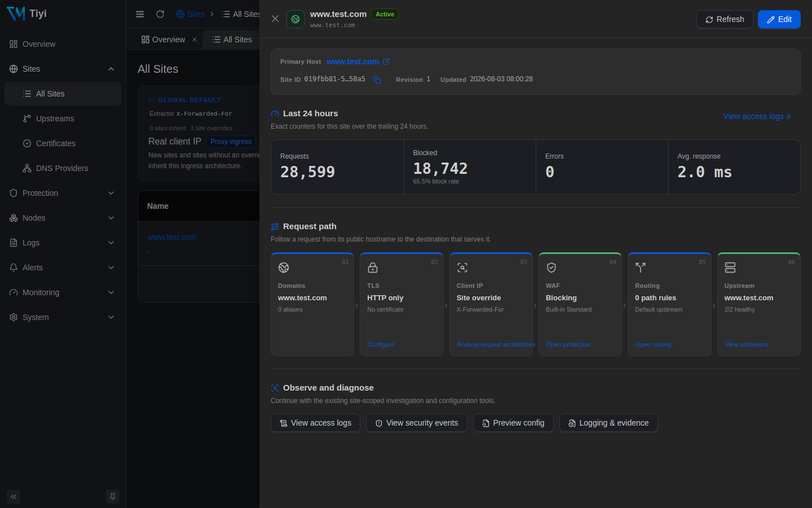Screen dimensions: 812x508
Task: Open DNS Providers in the sidebar
Action: (x=63, y=168)
